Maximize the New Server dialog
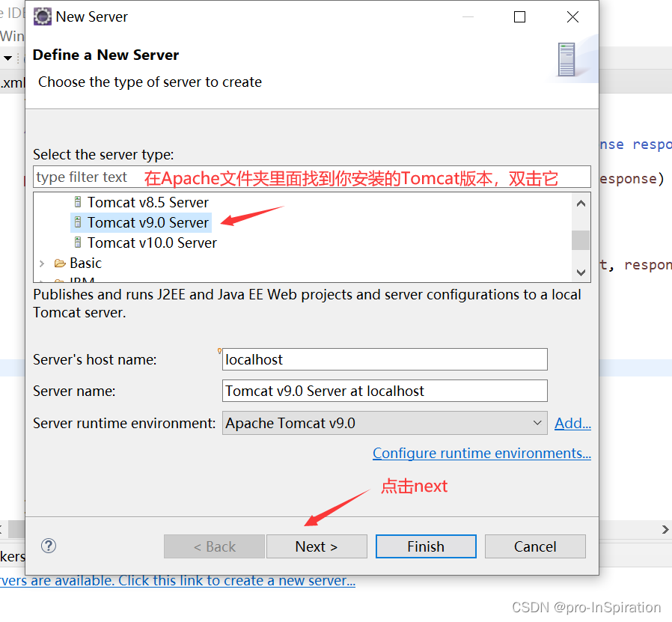This screenshot has height=622, width=672. tap(519, 16)
